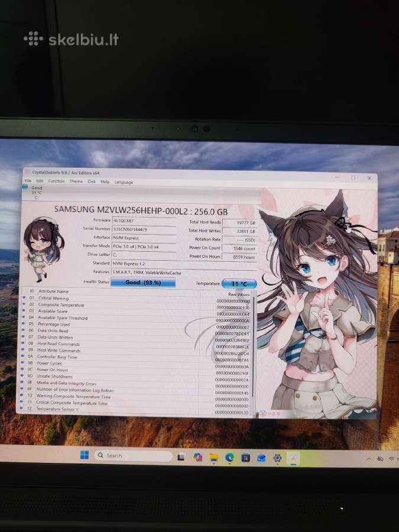The height and width of the screenshot is (532, 399).
Task: Click the CrystalDiskInfo taskbar icon
Action: point(293,458)
